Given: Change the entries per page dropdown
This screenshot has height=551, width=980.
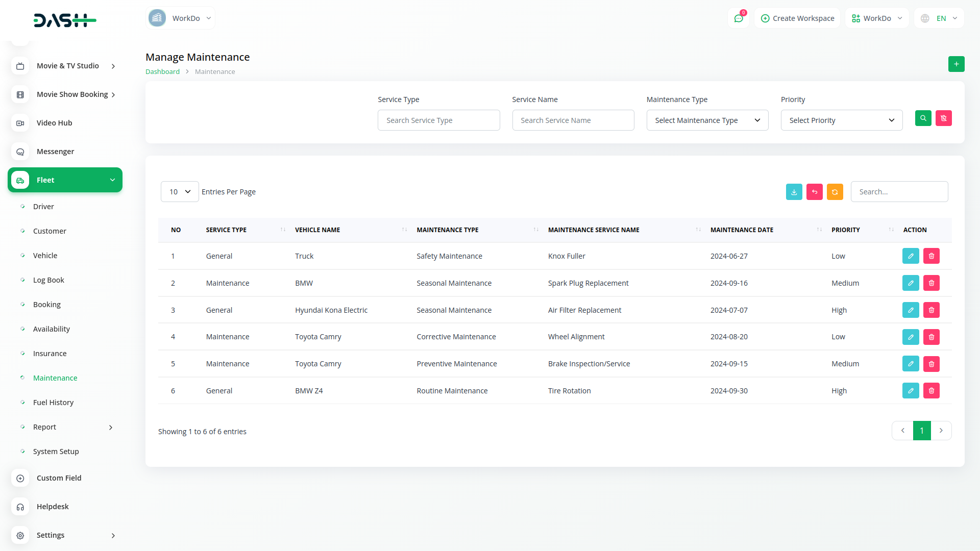Looking at the screenshot, I should click(180, 192).
